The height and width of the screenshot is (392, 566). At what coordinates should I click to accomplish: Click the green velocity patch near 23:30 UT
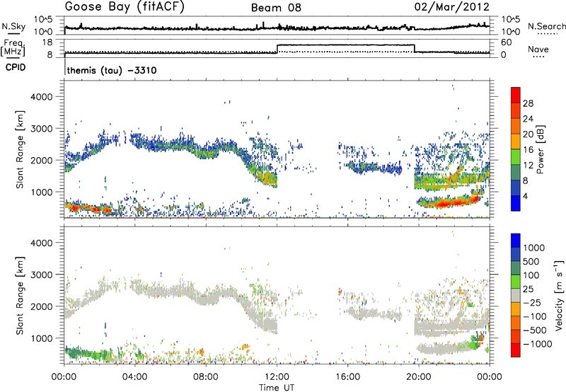(475, 342)
